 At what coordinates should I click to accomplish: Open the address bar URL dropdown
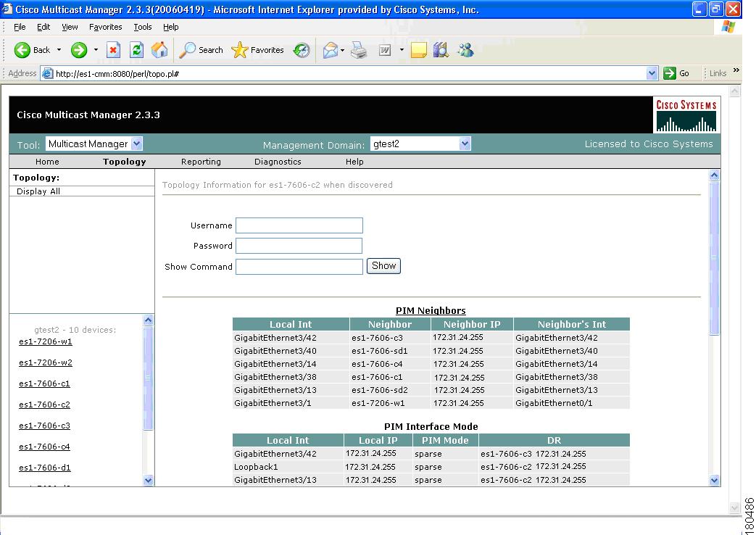pyautogui.click(x=652, y=73)
